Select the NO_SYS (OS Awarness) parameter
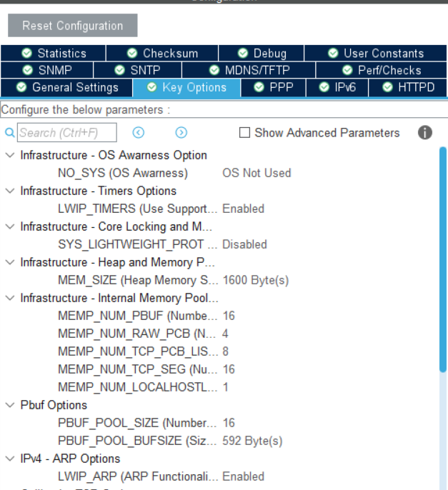Viewport: 448px width, 490px height. click(x=123, y=173)
